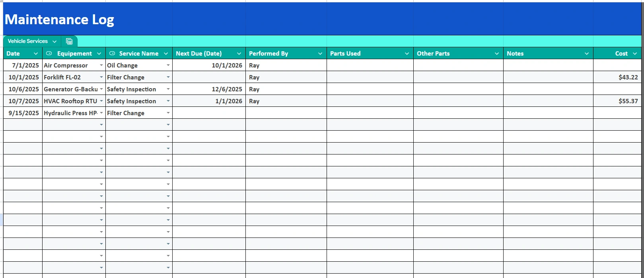Select Ray in the Forklift FL-02 row
The image size is (644, 278).
pyautogui.click(x=286, y=77)
